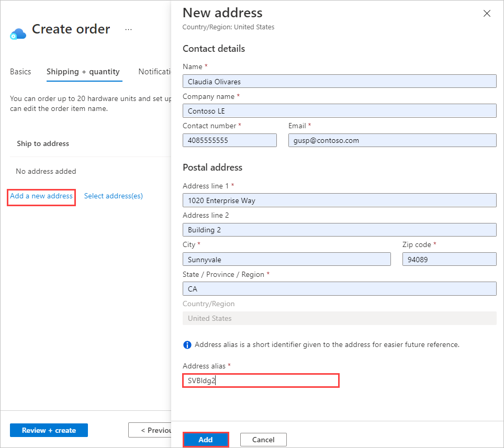The height and width of the screenshot is (448, 504).
Task: Switch to the Basics tab
Action: [x=20, y=71]
